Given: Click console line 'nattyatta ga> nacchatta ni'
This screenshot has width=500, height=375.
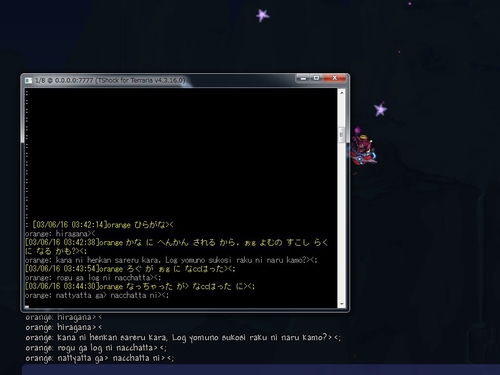Looking at the screenshot, I should pos(97,295).
